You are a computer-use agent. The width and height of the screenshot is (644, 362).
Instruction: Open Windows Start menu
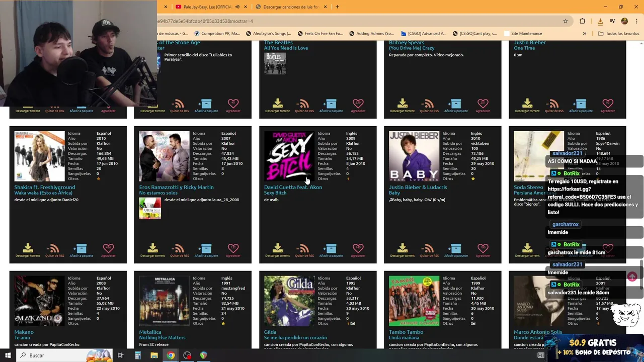pyautogui.click(x=8, y=355)
